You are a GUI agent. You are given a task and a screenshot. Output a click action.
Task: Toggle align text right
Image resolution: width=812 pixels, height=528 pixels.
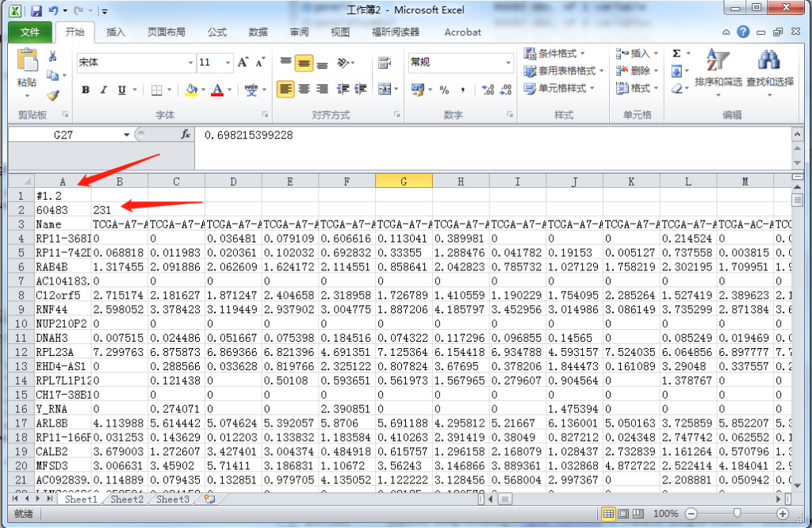coord(322,89)
